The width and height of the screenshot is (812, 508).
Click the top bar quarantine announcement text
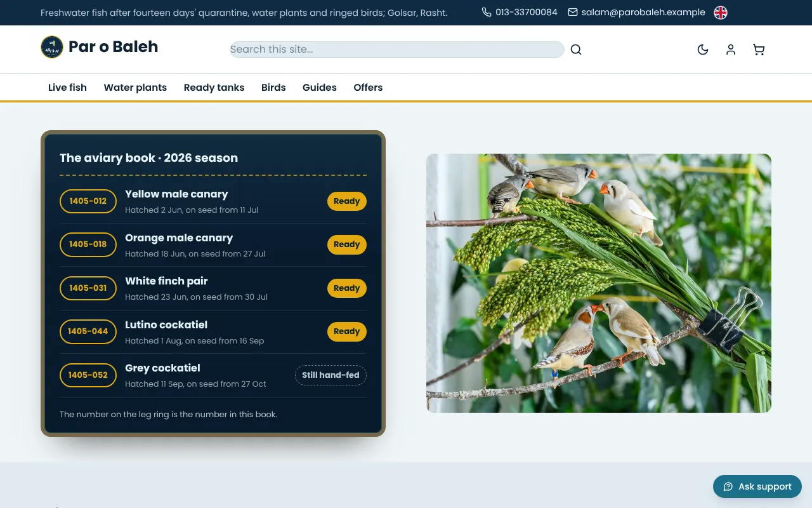click(x=244, y=13)
